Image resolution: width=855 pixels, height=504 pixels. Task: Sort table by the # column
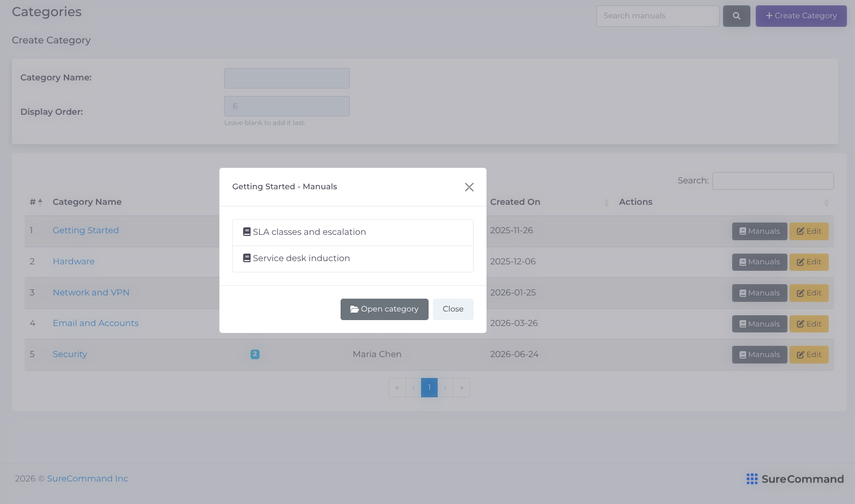pos(36,202)
